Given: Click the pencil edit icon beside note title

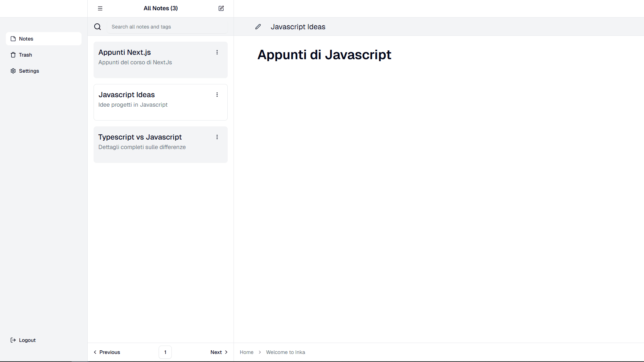Looking at the screenshot, I should (258, 27).
